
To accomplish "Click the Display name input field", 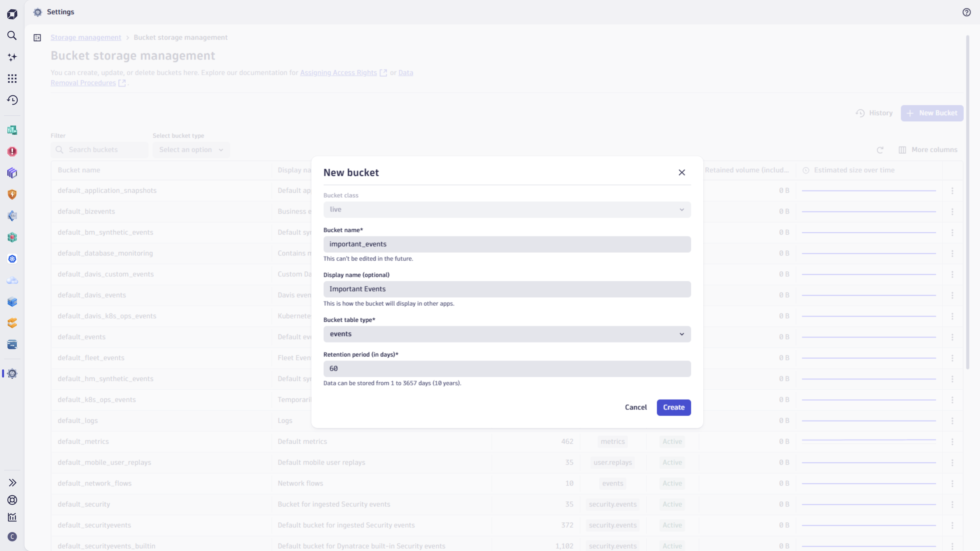I will (x=507, y=289).
